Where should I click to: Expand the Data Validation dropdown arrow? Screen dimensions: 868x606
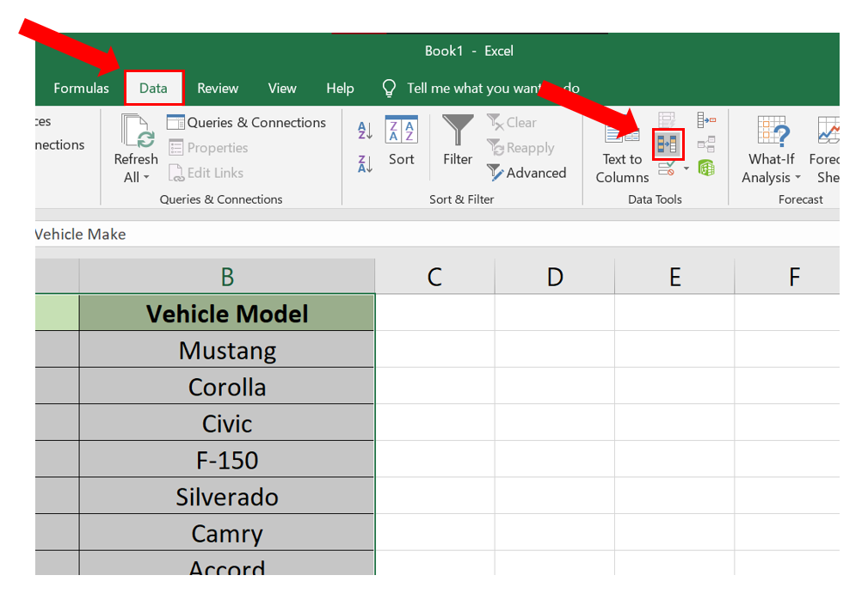pyautogui.click(x=686, y=168)
